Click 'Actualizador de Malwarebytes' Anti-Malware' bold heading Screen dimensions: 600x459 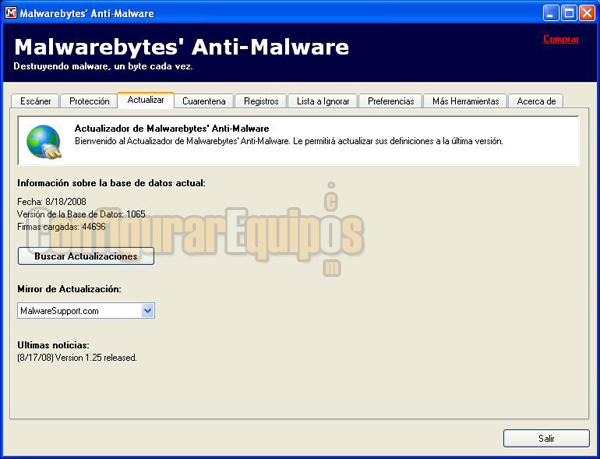[x=172, y=129]
